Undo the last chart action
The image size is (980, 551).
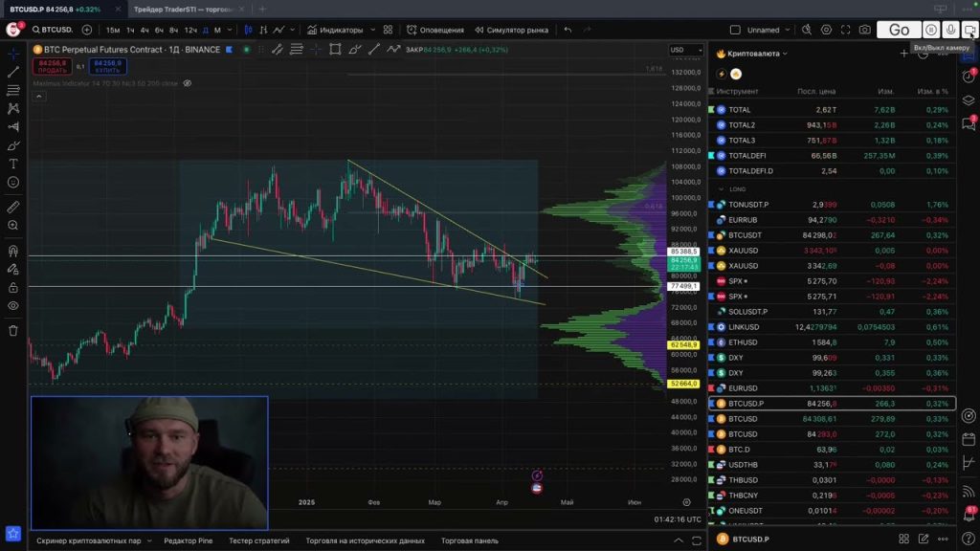568,30
